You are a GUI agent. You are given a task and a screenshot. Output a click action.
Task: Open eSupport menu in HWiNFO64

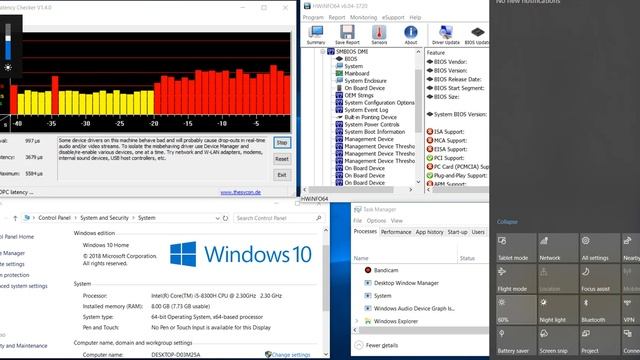(x=393, y=18)
